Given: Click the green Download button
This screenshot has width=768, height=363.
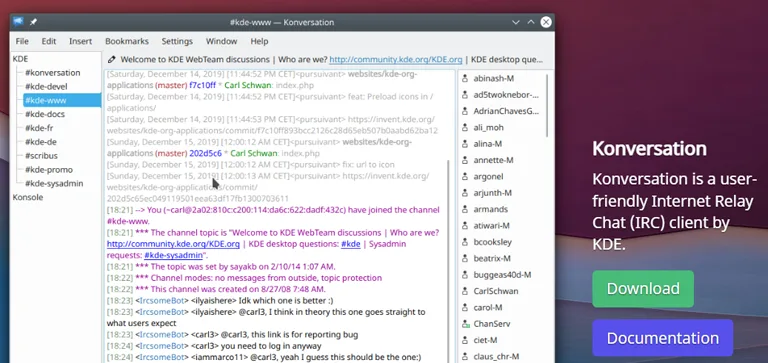Looking at the screenshot, I should [x=643, y=289].
